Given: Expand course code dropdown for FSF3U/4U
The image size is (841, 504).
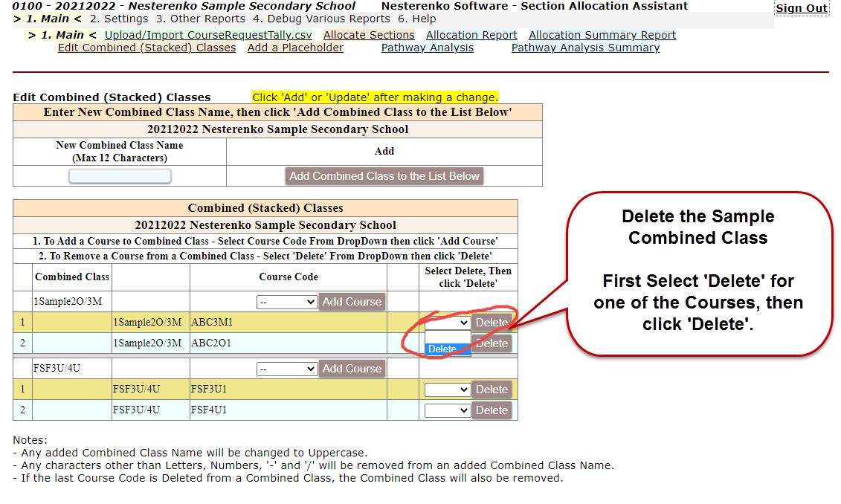Looking at the screenshot, I should coord(286,369).
